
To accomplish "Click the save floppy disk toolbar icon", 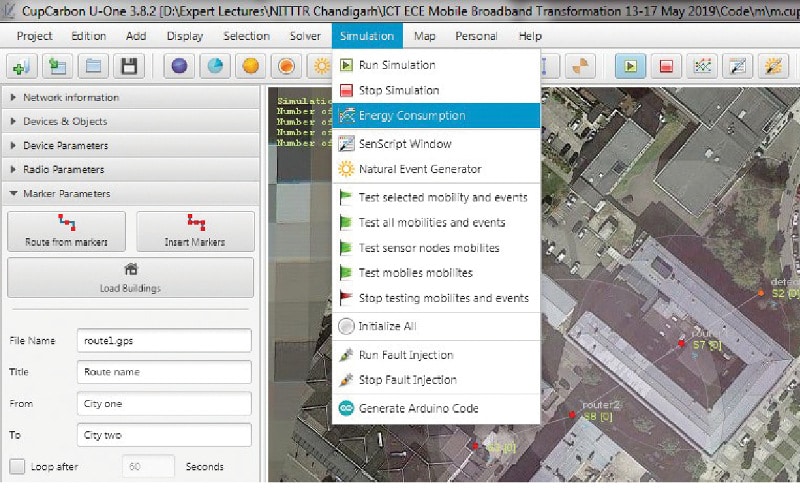I will click(129, 66).
